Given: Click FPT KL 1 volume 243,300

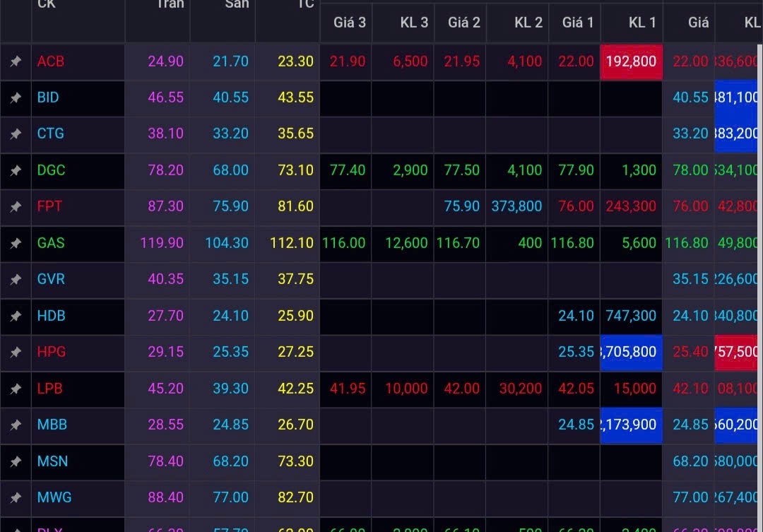Looking at the screenshot, I should [631, 206].
